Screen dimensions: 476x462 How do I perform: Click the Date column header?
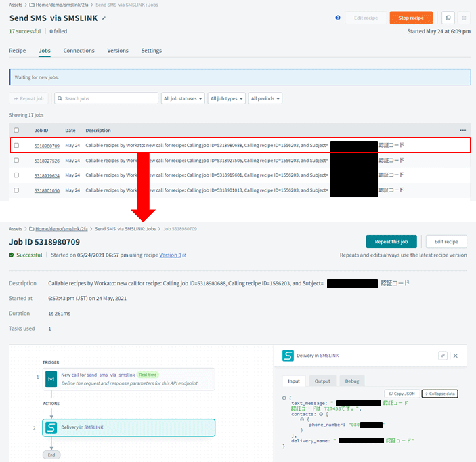70,131
